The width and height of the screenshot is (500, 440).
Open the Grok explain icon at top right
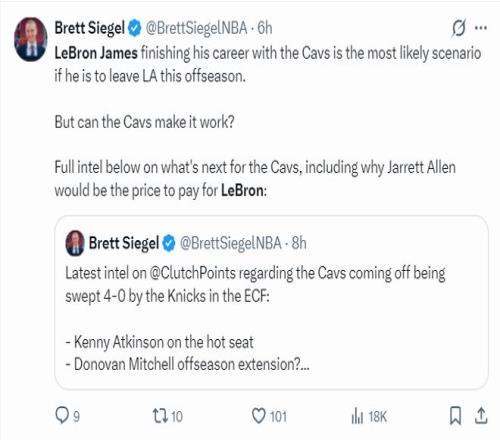(459, 28)
